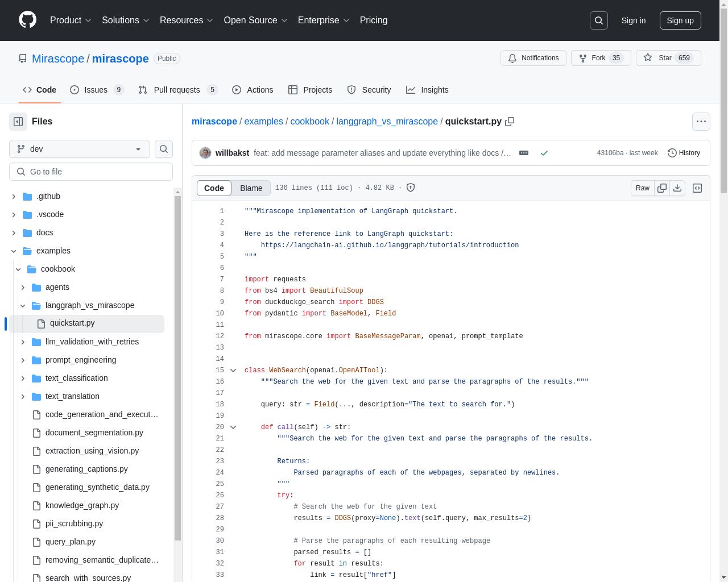
Task: Collapse class WebSearch code fold arrow
Action: point(233,370)
